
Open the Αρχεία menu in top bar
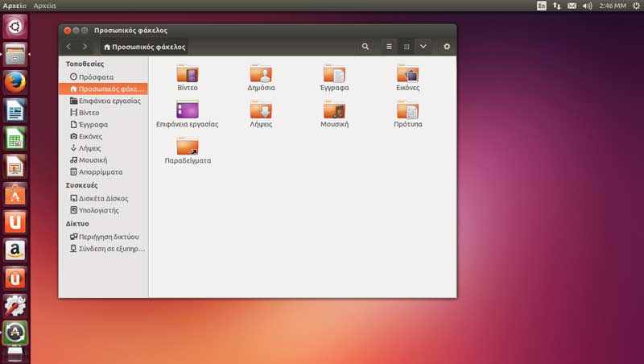point(44,6)
